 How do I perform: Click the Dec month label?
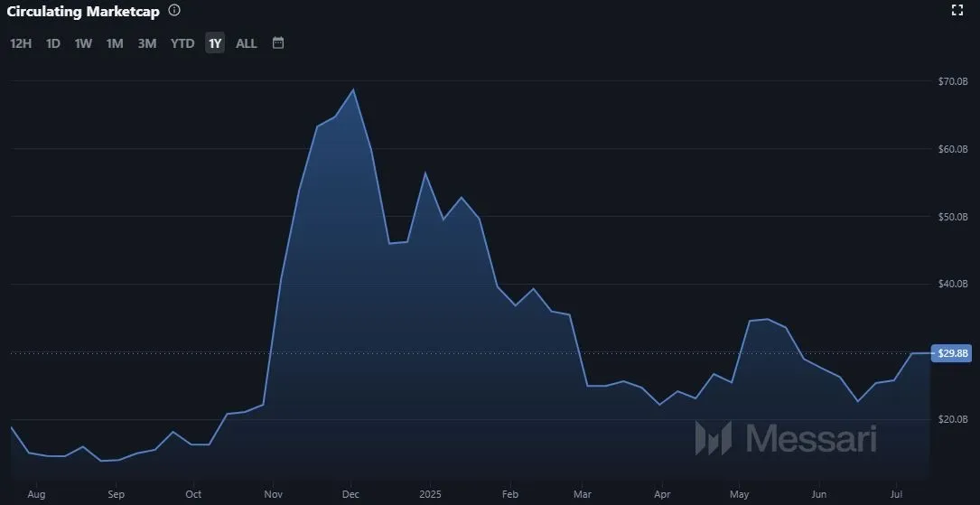coord(350,494)
